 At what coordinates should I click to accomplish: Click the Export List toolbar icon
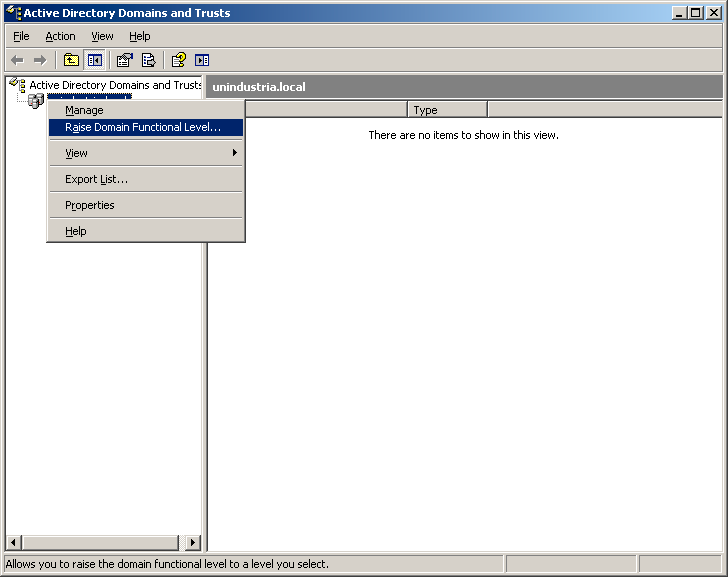click(x=149, y=60)
